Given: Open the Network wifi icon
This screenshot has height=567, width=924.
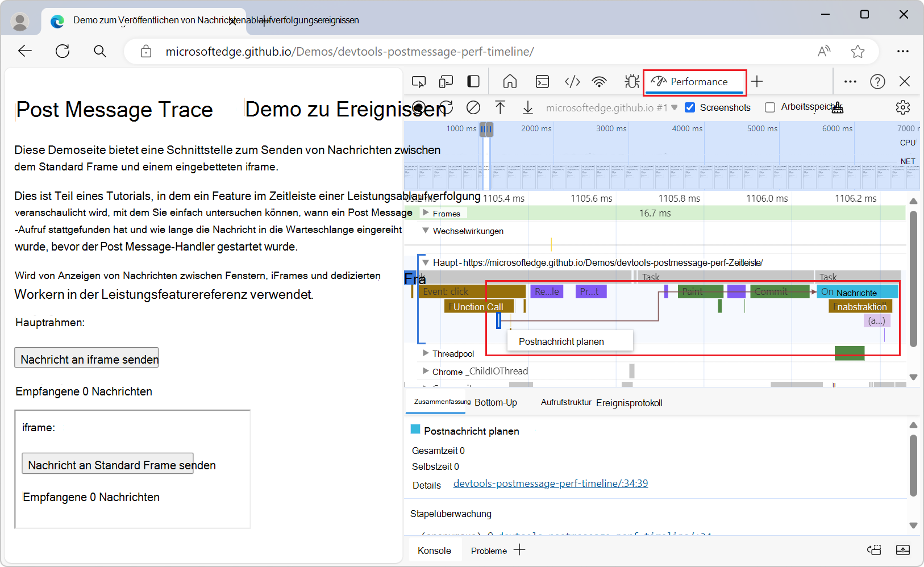Looking at the screenshot, I should click(x=599, y=82).
